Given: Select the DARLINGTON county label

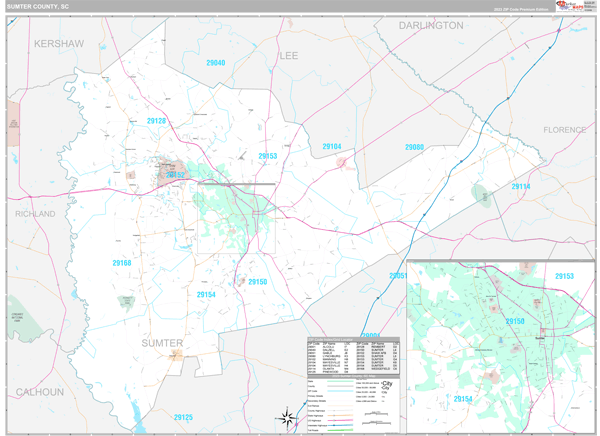Looking at the screenshot, I should (x=431, y=25).
